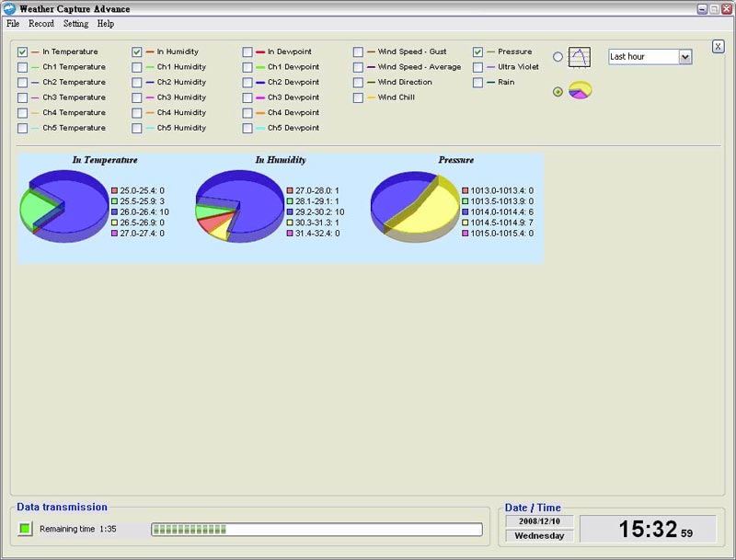This screenshot has width=736, height=560.
Task: Tick the Ch4 Humidity checkbox
Action: [x=136, y=112]
